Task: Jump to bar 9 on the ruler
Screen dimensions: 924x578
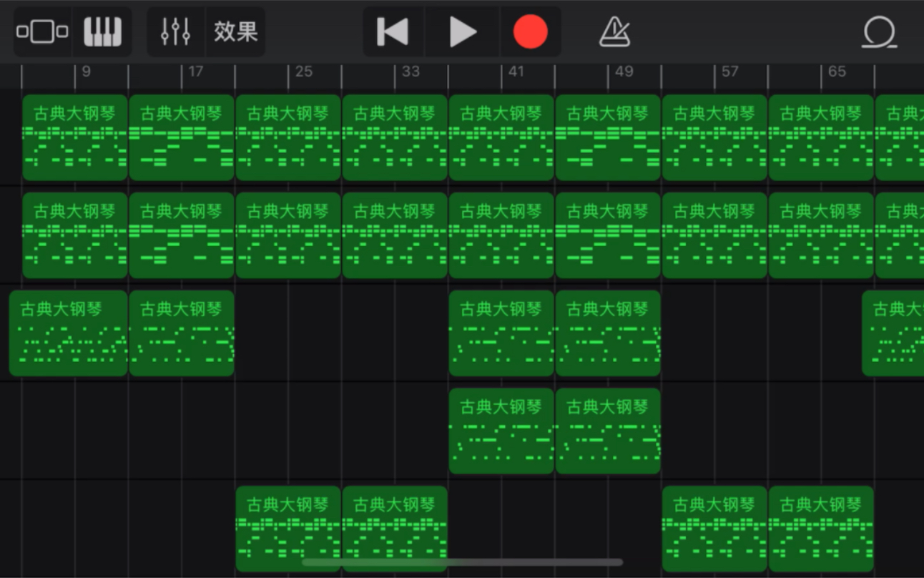Action: (87, 72)
